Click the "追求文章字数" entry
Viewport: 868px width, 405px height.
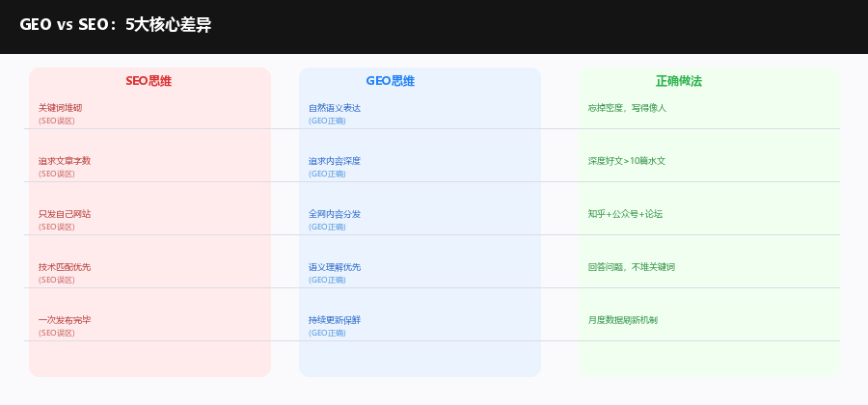click(x=65, y=161)
